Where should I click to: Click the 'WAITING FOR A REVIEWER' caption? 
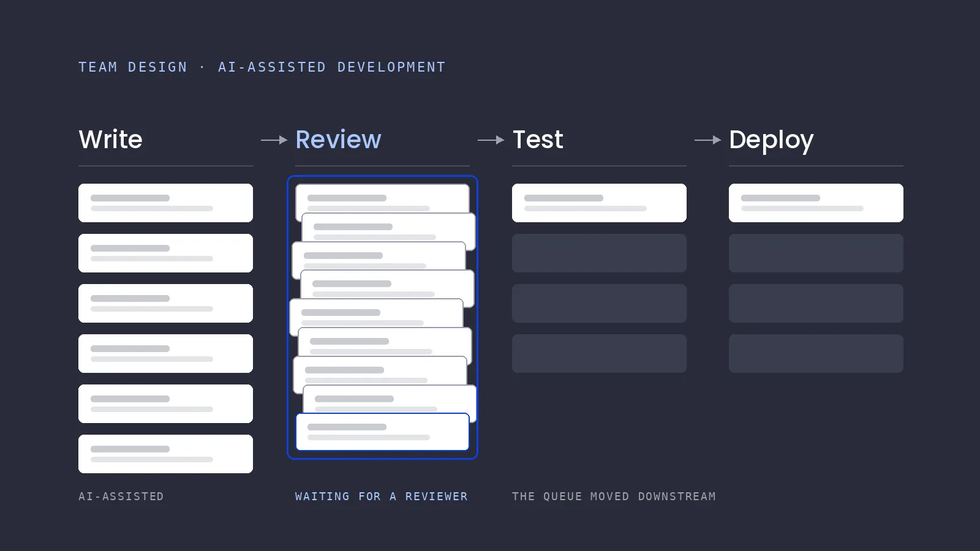[382, 497]
